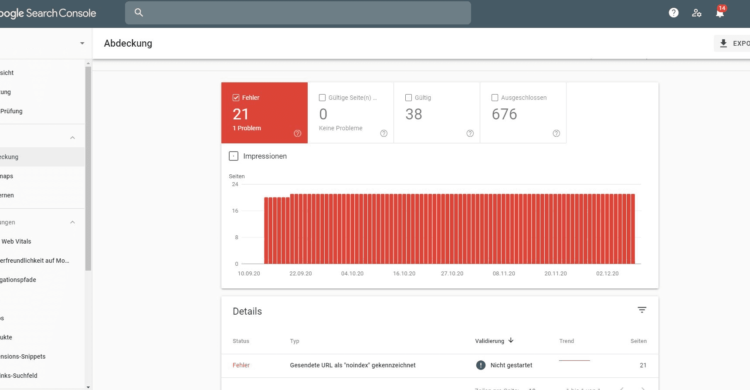The width and height of the screenshot is (750, 390).
Task: Toggle the Fehler checkbox
Action: [x=236, y=98]
